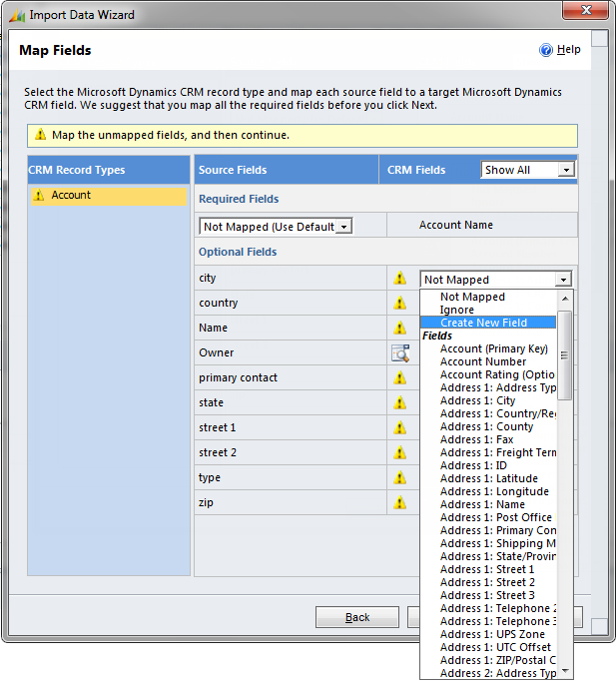Select Account Number in the field list
Screen dimensions: 616x686
pyautogui.click(x=483, y=361)
